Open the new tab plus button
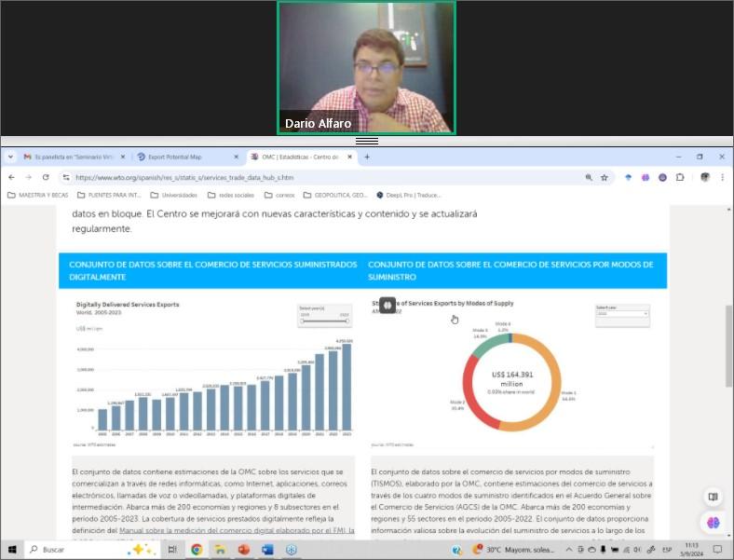This screenshot has height=560, width=734. tap(367, 157)
